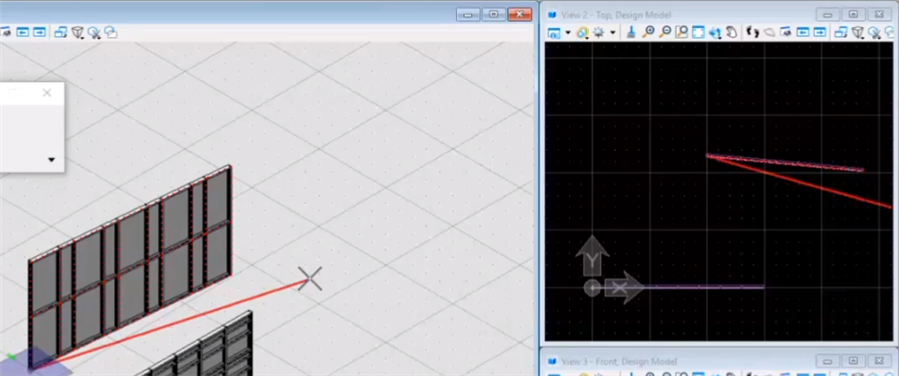Screen dimensions: 899x376
Task: Click Adjust View Brightness sun icon
Action: [599, 33]
